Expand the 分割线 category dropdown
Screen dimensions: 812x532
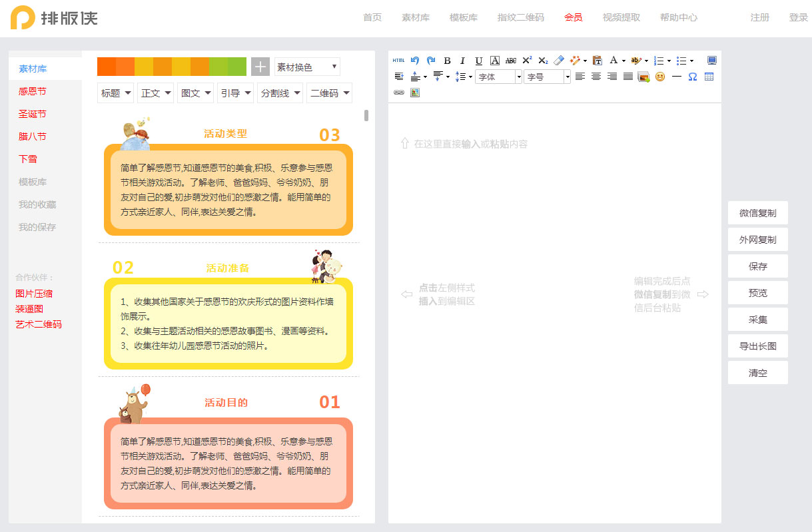click(x=280, y=93)
